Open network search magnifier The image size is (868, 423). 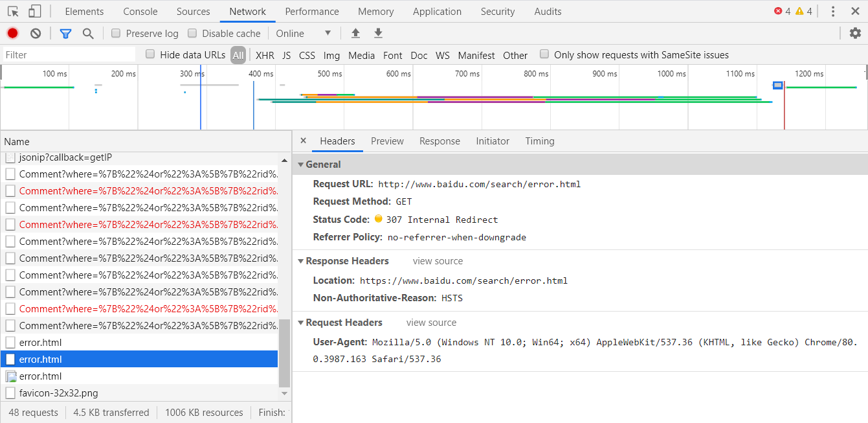pyautogui.click(x=88, y=33)
